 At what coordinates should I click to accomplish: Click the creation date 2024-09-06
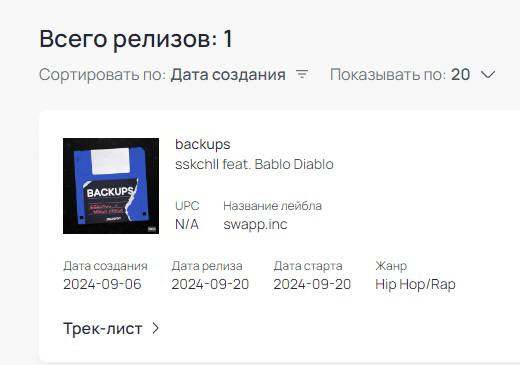tap(102, 284)
